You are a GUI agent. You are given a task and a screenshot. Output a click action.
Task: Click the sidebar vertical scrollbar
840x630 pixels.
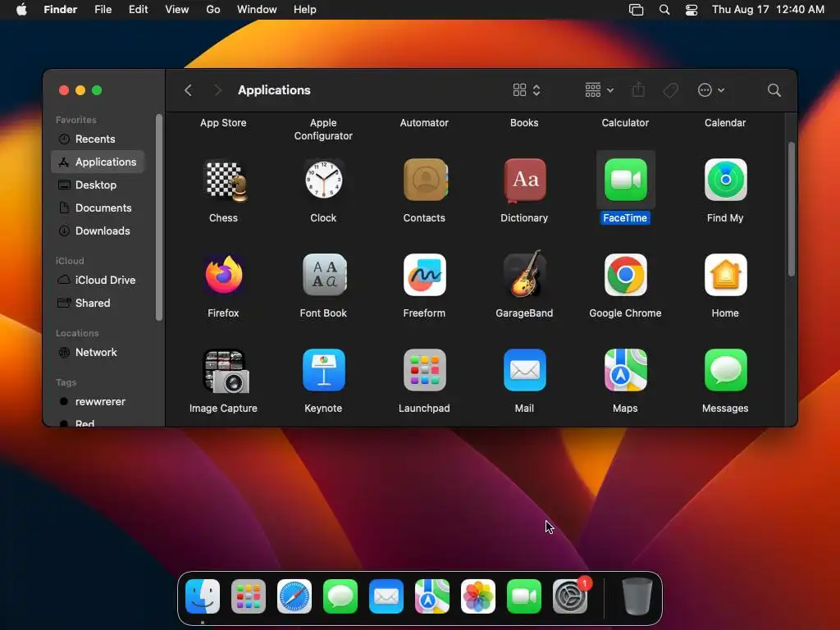click(x=158, y=217)
